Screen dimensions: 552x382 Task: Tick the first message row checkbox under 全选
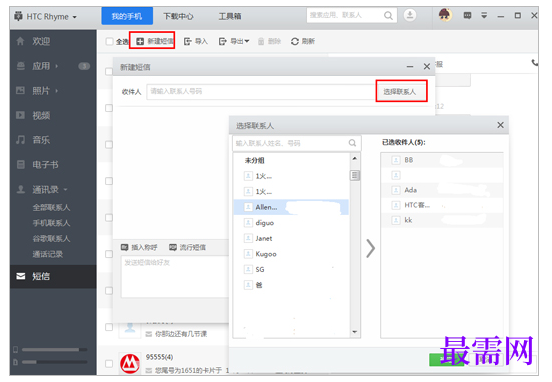tap(109, 71)
